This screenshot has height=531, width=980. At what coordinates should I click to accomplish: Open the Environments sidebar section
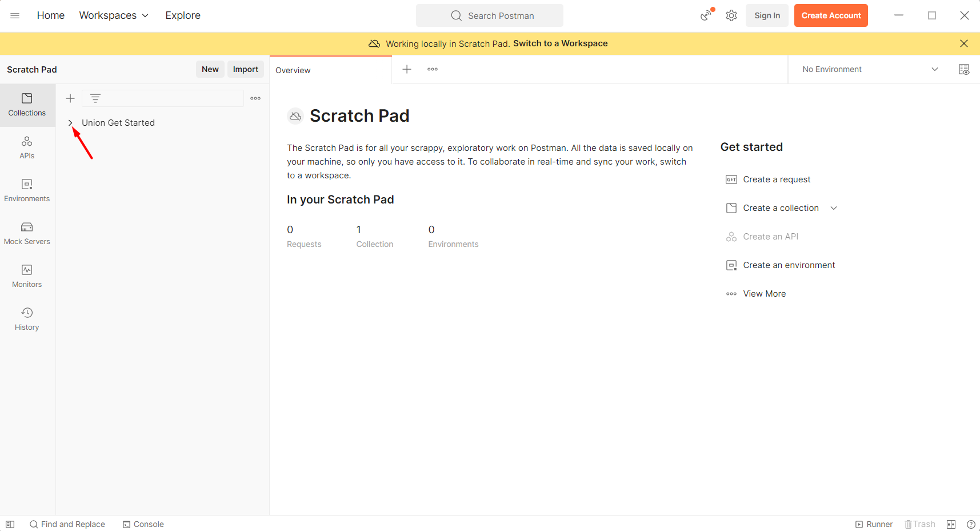27,190
